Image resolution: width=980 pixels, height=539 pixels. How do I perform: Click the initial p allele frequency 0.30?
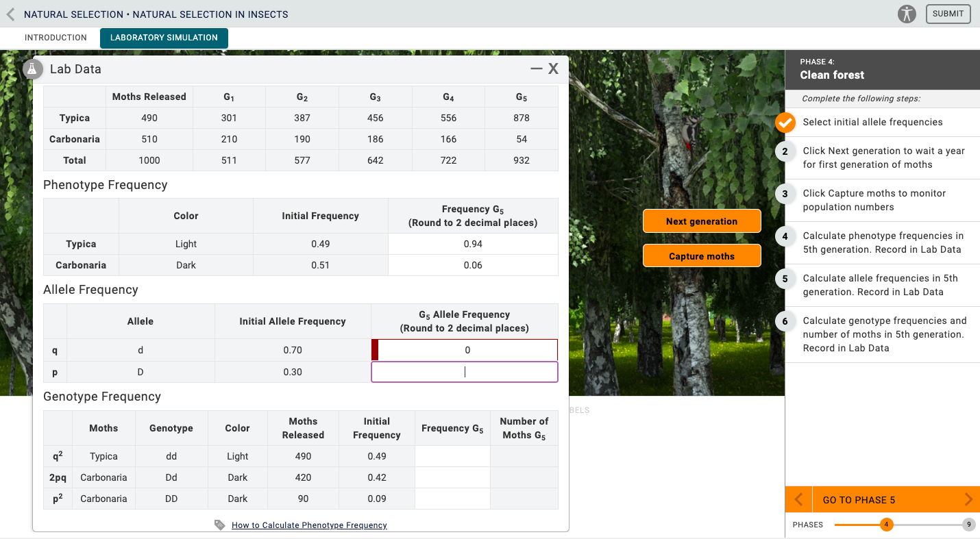tap(293, 372)
